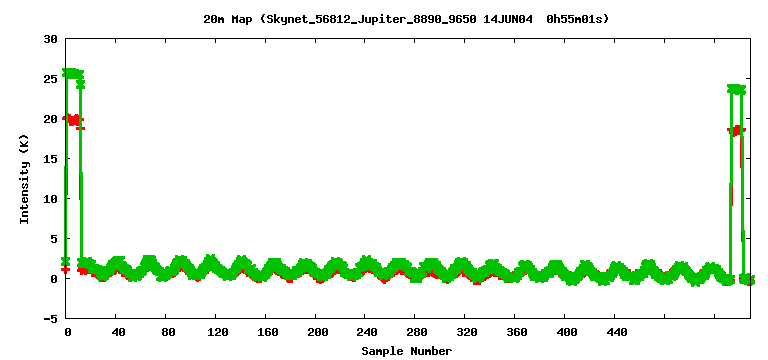
Task: Click the green plateau on the right side
Action: click(736, 89)
